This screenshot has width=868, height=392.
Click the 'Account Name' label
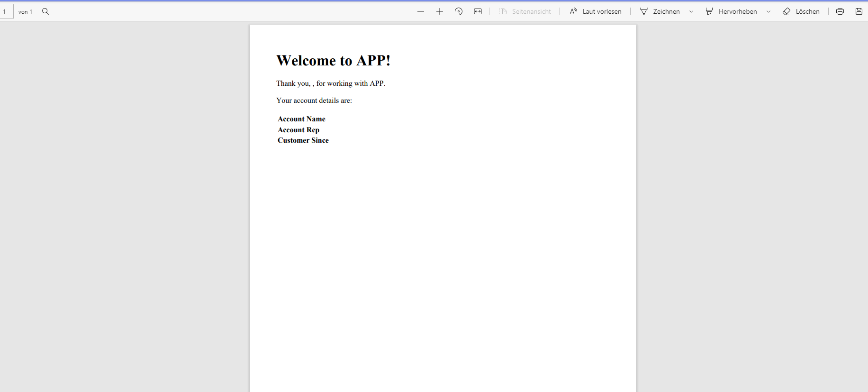[x=301, y=119]
